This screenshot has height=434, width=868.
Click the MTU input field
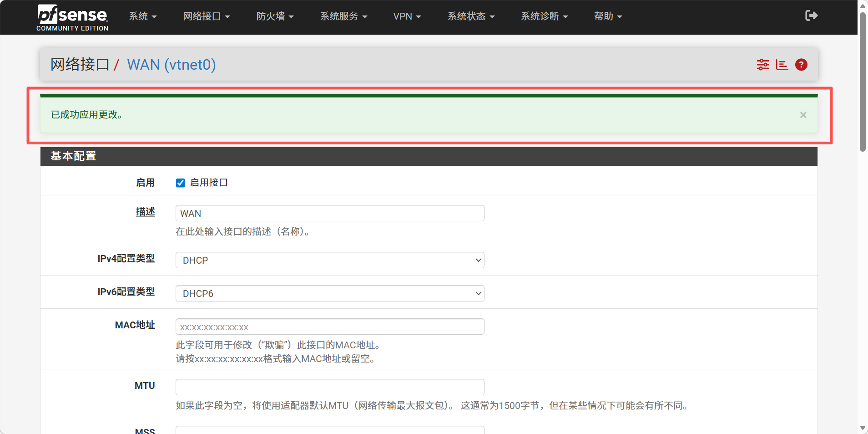click(330, 387)
